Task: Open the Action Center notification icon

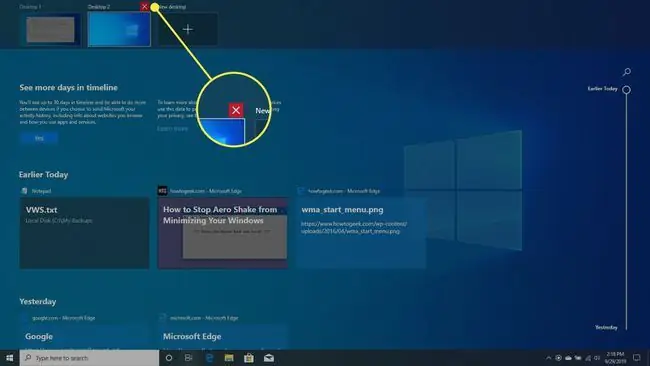Action: click(637, 358)
